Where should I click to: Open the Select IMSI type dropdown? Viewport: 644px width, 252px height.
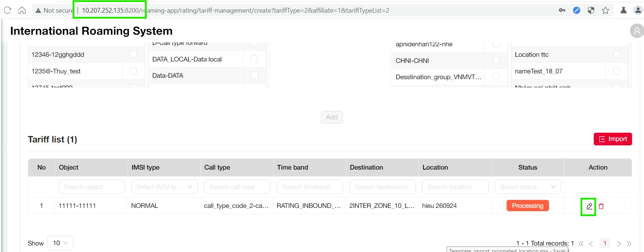(164, 187)
